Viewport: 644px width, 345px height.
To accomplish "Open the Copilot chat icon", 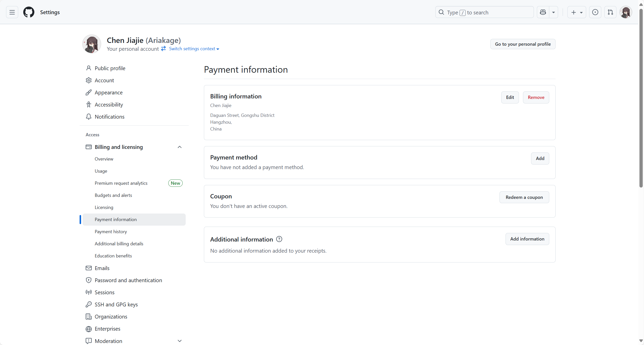I will point(543,12).
